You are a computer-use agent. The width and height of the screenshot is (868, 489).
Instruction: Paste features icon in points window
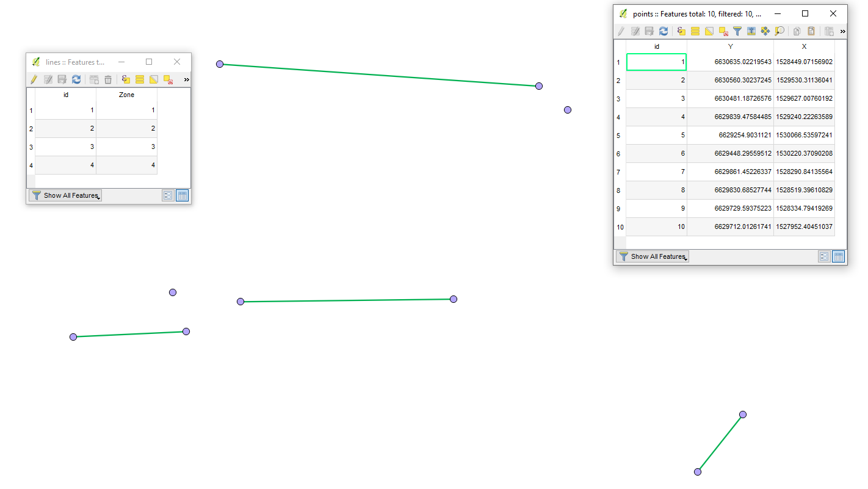click(x=811, y=31)
